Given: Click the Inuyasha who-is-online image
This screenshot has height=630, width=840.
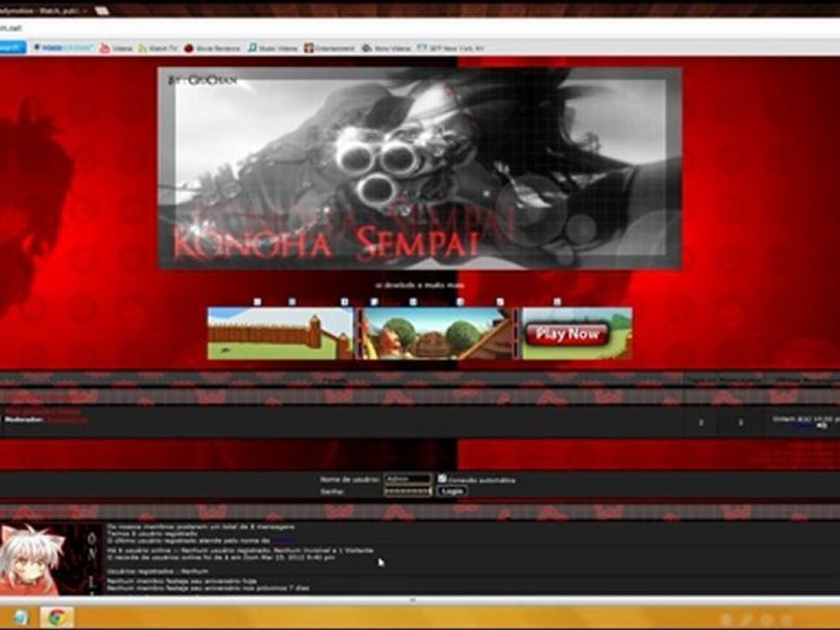Looking at the screenshot, I should (51, 559).
